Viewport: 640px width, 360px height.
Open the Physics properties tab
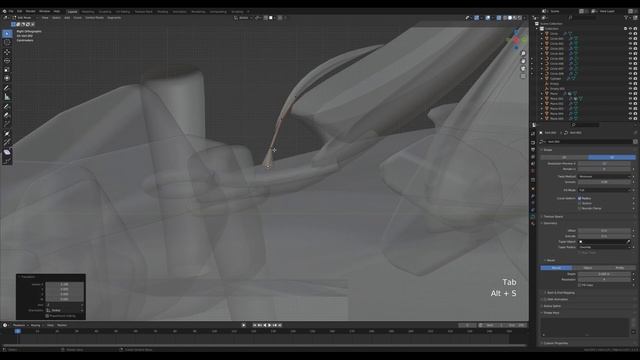point(533,203)
